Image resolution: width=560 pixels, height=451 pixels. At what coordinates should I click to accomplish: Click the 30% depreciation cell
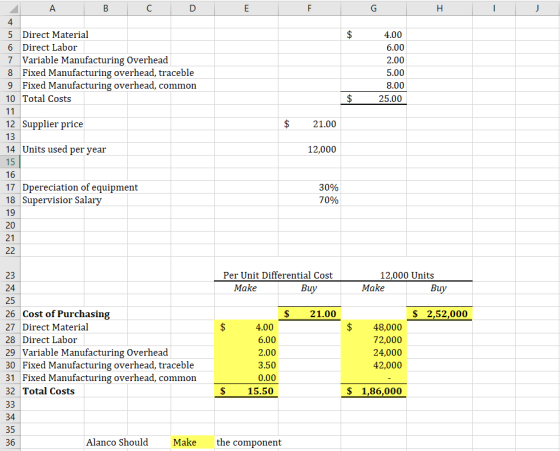pyautogui.click(x=309, y=187)
